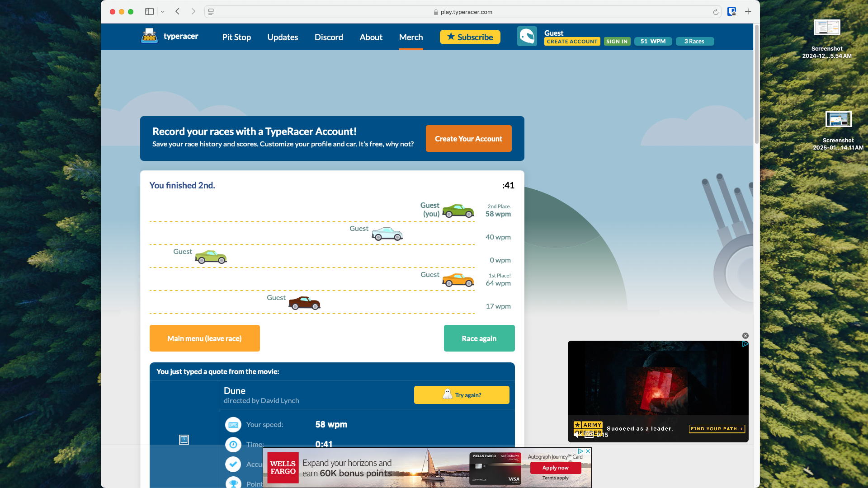
Task: Click directed by David Lynch text
Action: (261, 401)
